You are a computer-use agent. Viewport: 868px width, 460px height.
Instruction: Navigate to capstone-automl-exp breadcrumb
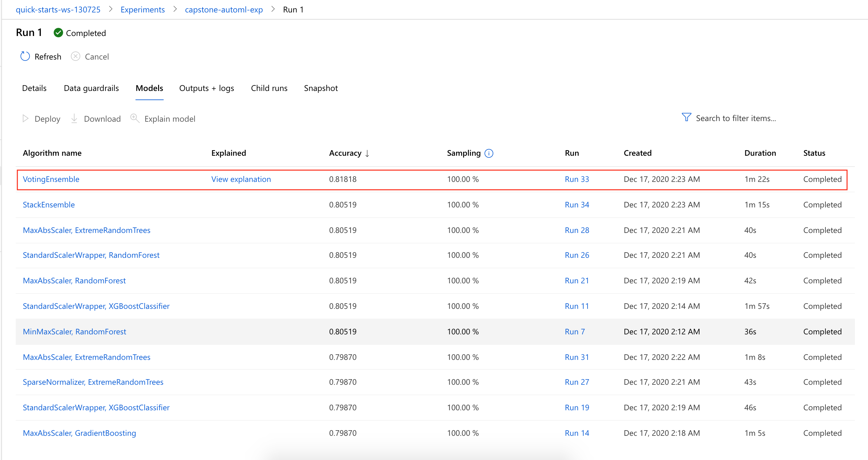click(224, 9)
